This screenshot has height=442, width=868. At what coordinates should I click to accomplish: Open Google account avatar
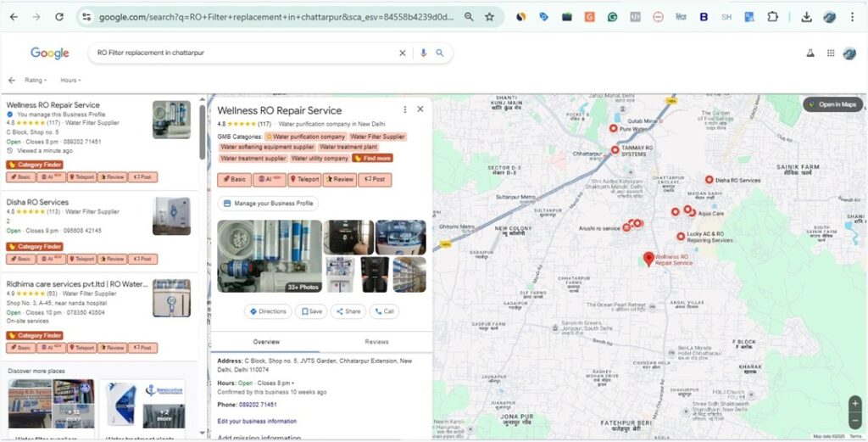tap(849, 53)
